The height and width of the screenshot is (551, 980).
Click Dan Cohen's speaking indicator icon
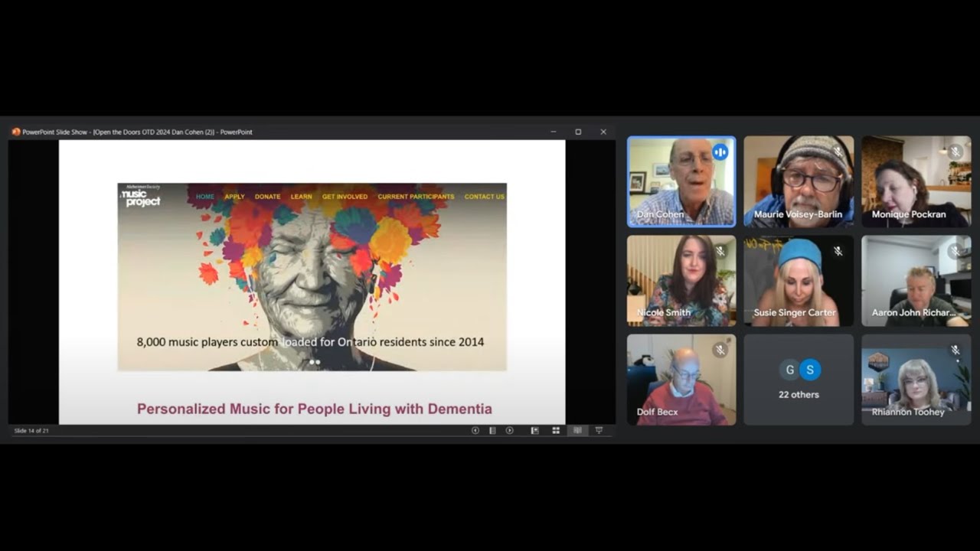720,152
